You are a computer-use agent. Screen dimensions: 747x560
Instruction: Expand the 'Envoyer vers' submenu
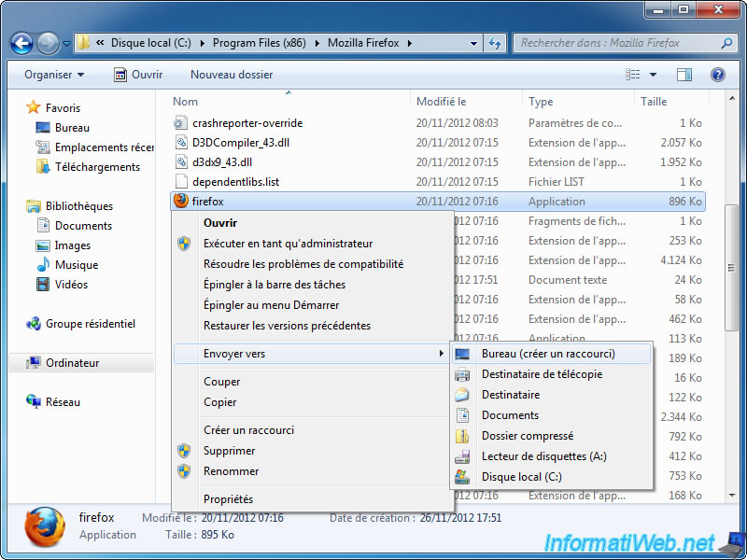(313, 354)
